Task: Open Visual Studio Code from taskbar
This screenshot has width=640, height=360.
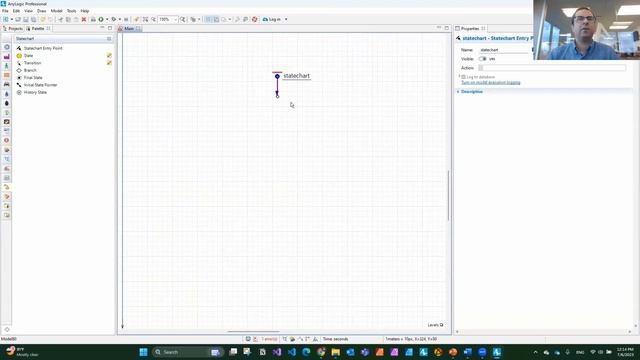Action: coord(292,352)
